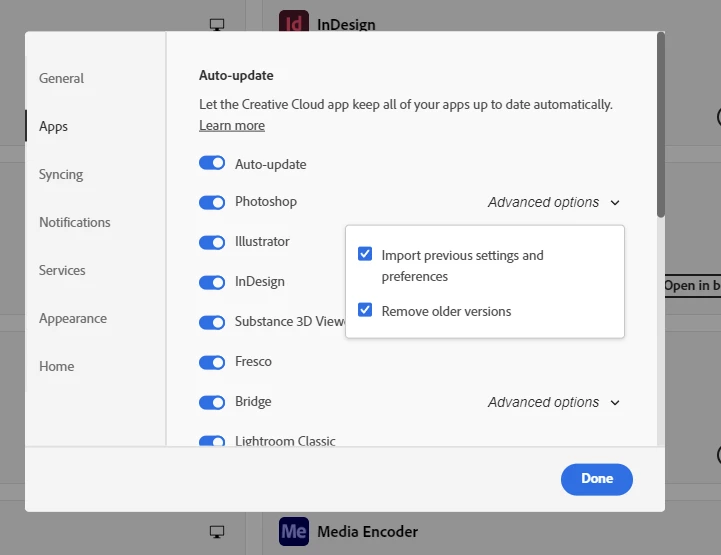Click the InDesign app icon behind the dialog
721x555 pixels.
[x=293, y=21]
